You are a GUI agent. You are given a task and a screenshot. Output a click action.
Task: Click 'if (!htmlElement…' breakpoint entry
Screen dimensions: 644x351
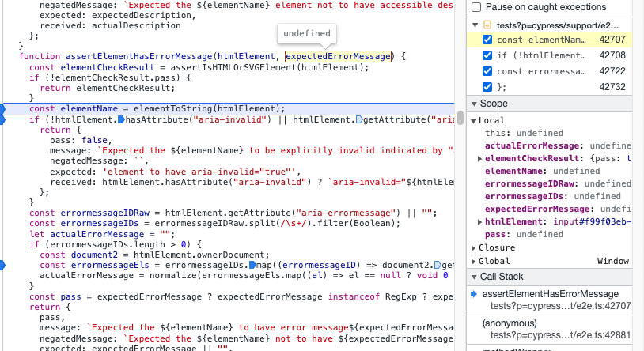(x=541, y=55)
